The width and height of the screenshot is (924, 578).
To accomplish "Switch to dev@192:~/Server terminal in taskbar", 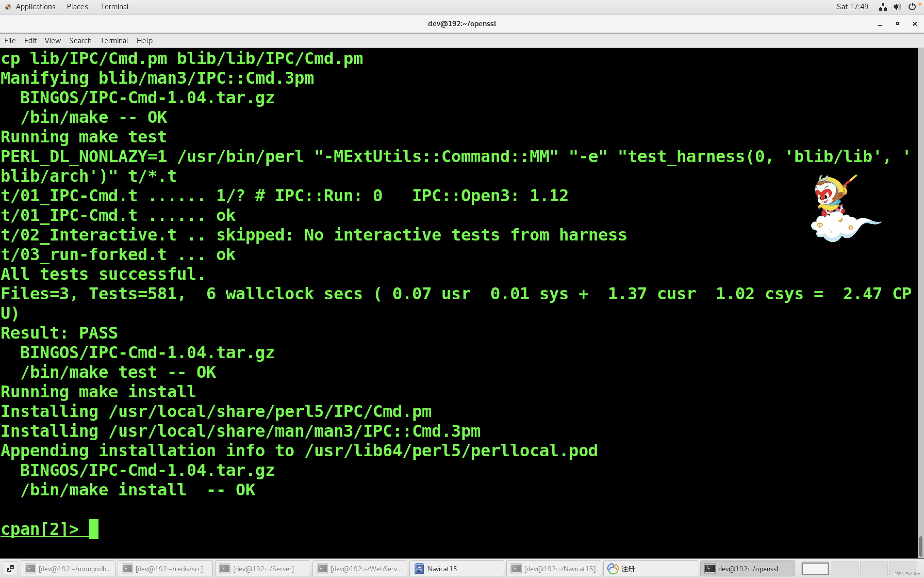I will click(x=262, y=568).
